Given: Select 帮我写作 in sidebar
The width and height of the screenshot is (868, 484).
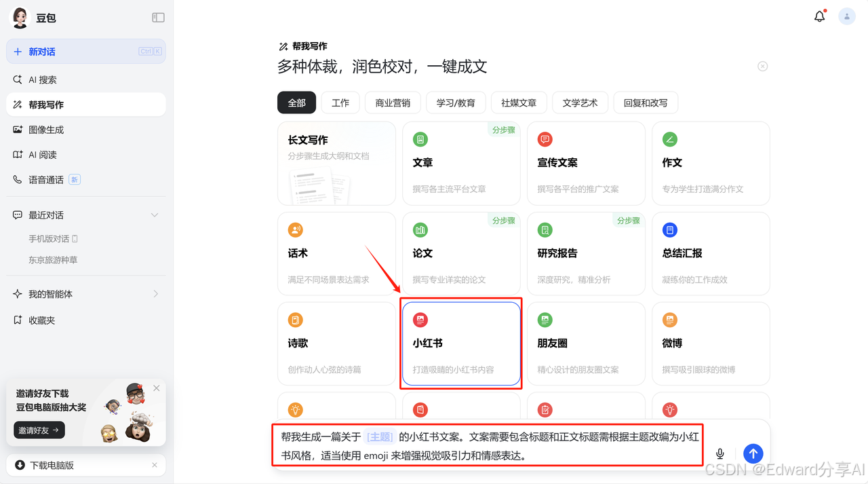Looking at the screenshot, I should [x=86, y=105].
